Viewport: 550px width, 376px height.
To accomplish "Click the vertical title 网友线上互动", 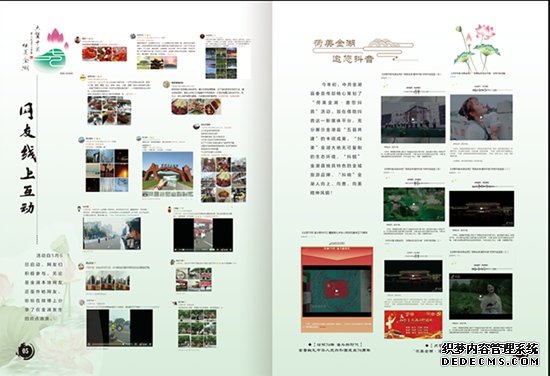I will tap(27, 159).
